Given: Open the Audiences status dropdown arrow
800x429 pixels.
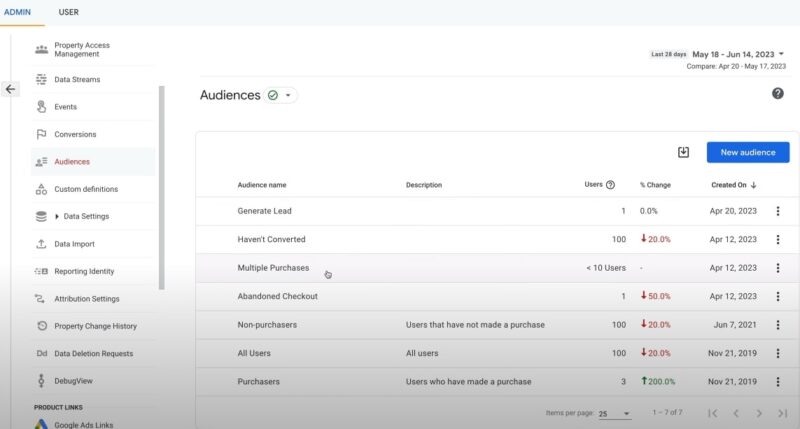Looking at the screenshot, I should pos(288,95).
